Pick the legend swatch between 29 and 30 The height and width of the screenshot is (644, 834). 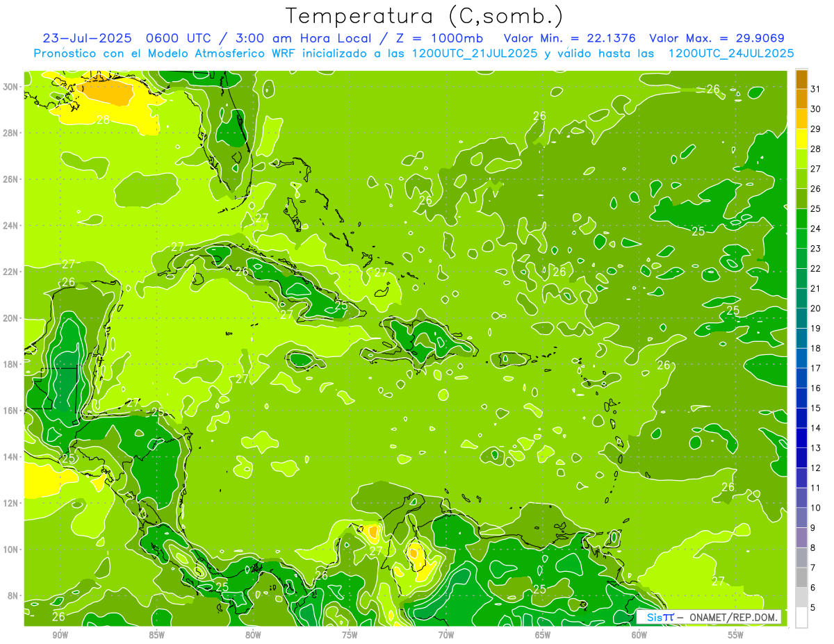pyautogui.click(x=801, y=119)
